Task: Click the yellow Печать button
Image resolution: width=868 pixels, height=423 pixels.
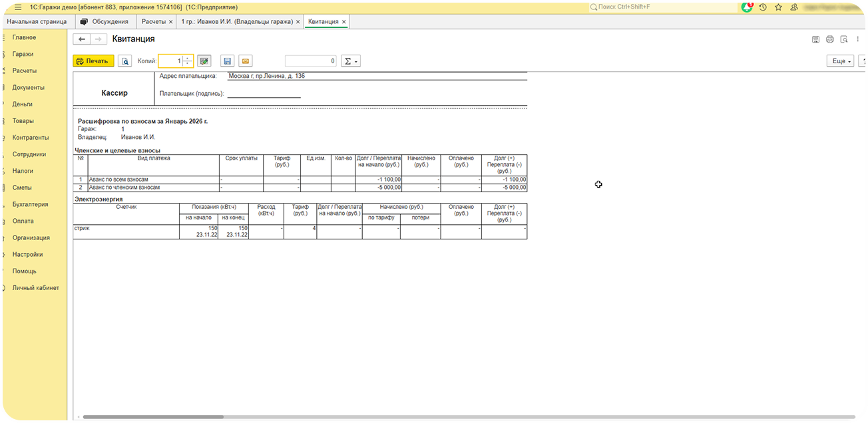Action: pyautogui.click(x=93, y=61)
